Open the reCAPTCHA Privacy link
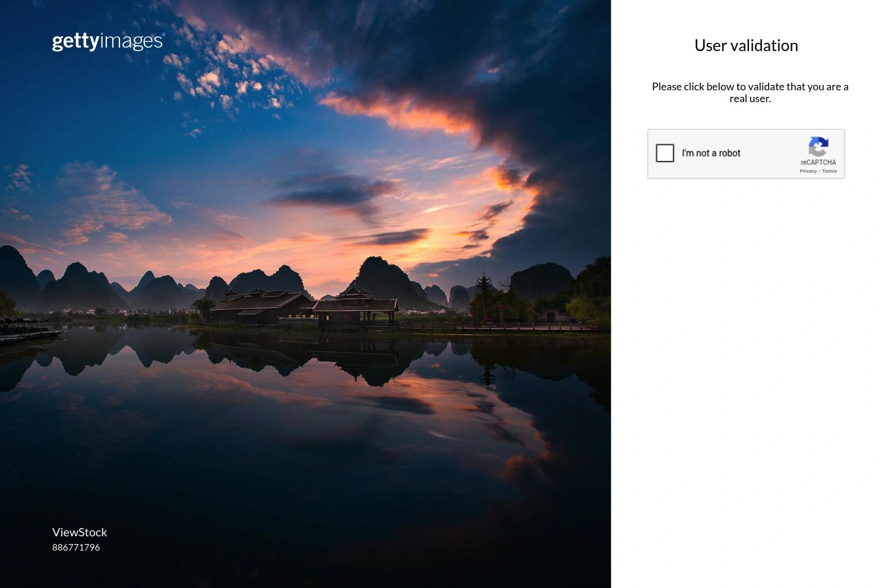 tap(808, 171)
